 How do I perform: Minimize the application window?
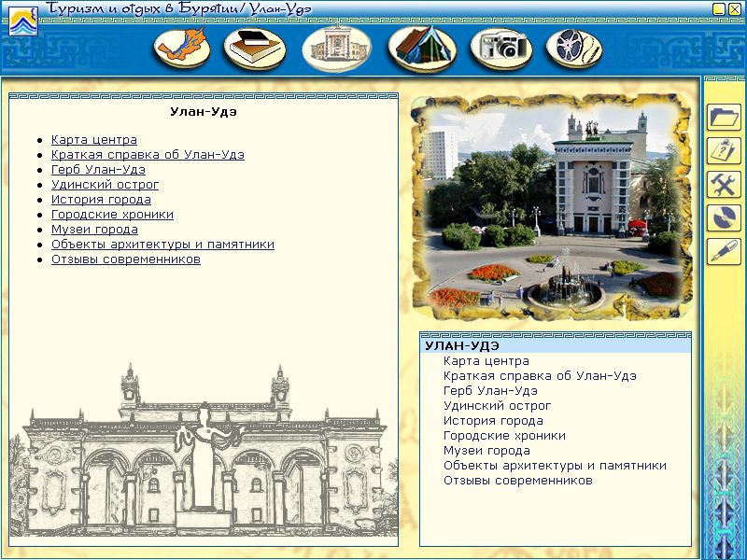(719, 8)
